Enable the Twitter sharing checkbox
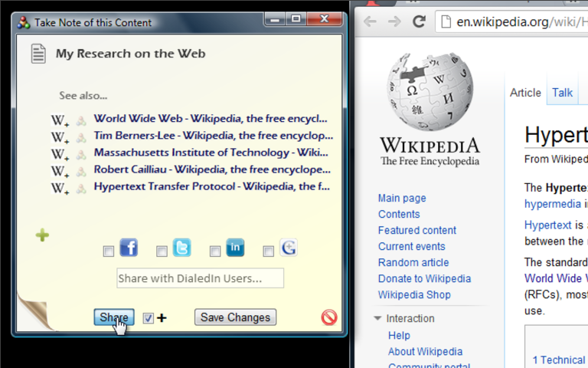588x368 pixels. pyautogui.click(x=162, y=251)
